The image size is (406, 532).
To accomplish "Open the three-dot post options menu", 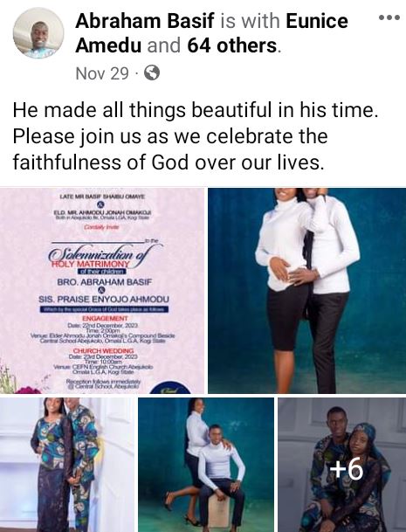I will pyautogui.click(x=389, y=17).
